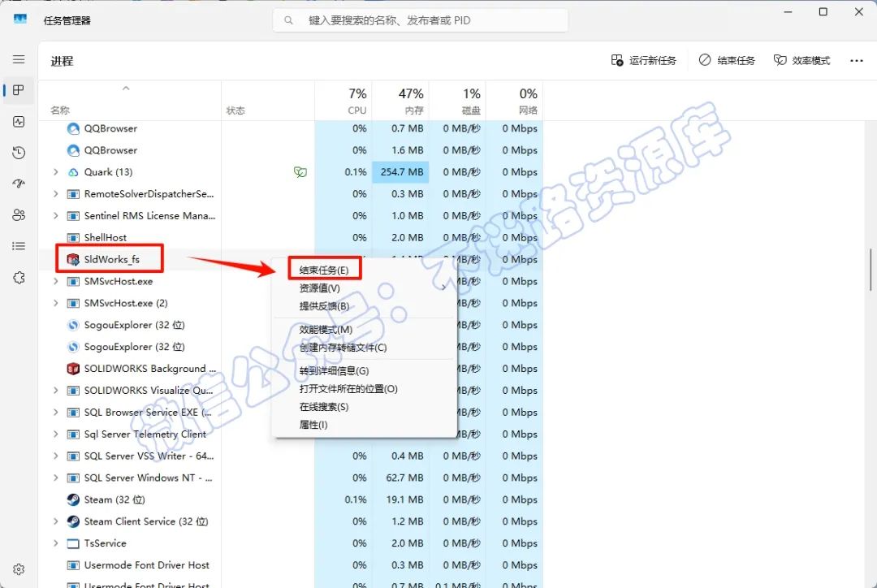Select the Processes sidebar icon

click(x=19, y=90)
